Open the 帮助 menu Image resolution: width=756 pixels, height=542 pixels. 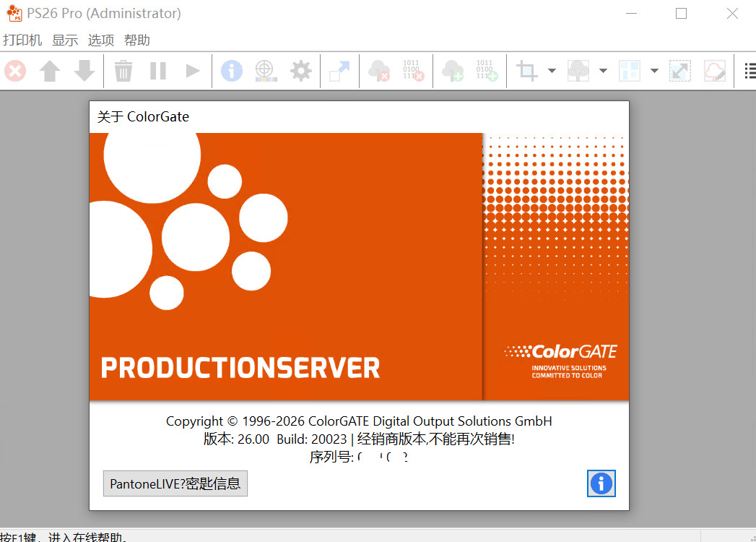[137, 40]
